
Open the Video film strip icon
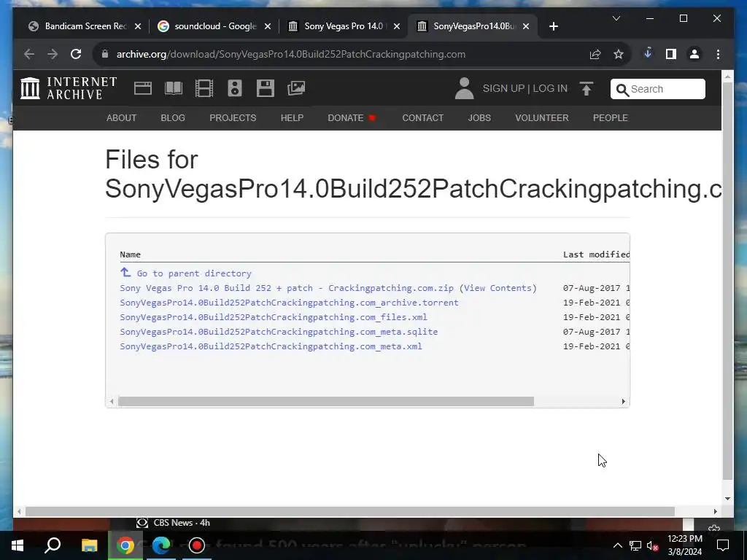pos(204,88)
